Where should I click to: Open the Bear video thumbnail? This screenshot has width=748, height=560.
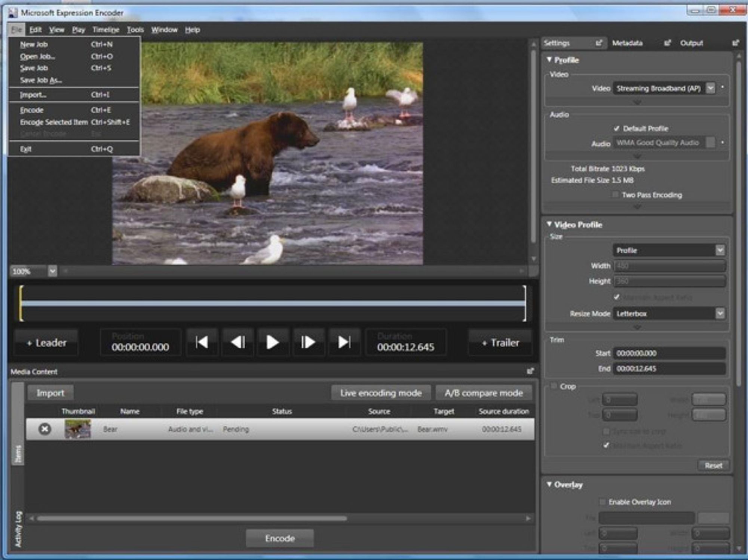77,429
